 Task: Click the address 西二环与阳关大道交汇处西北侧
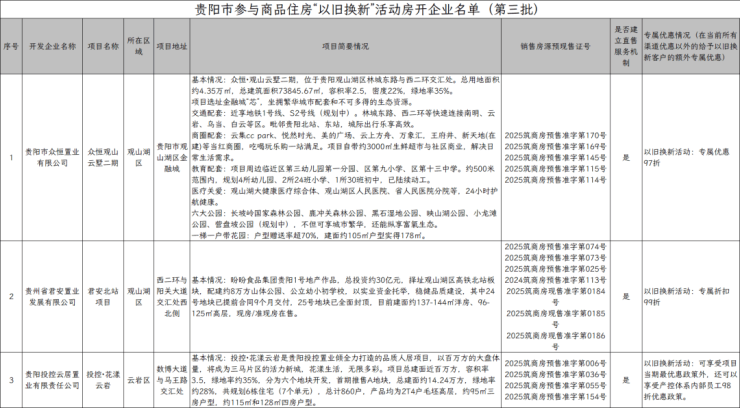point(172,297)
